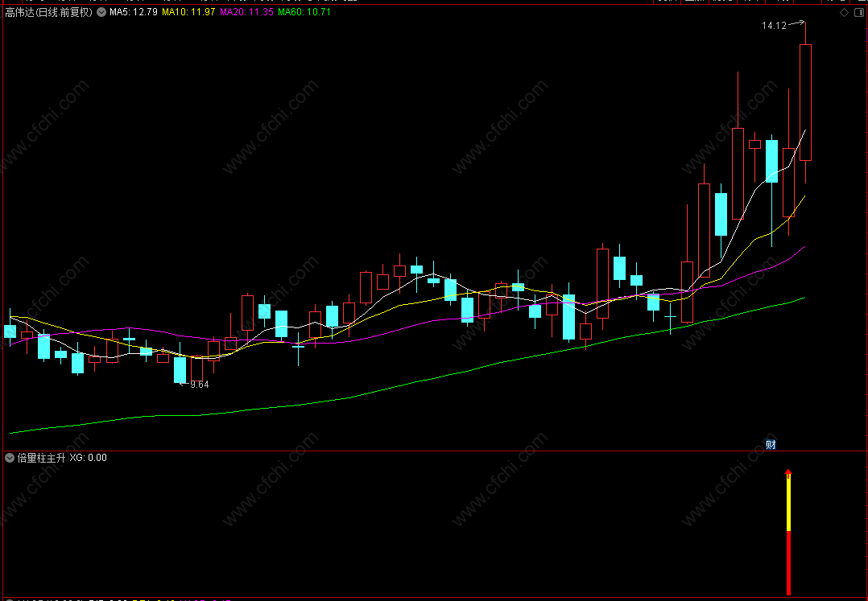This screenshot has height=601, width=868.
Task: Toggle the panel layout icon beside the diamond
Action: click(861, 12)
